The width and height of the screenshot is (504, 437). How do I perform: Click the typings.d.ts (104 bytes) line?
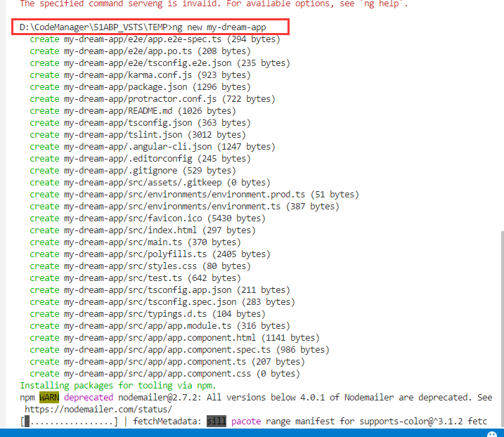click(148, 314)
